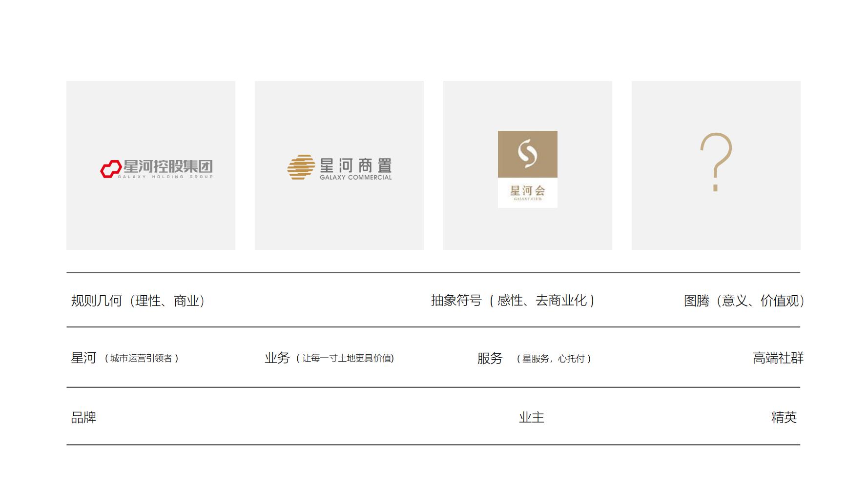Click the 星河 heading in the second row
Image resolution: width=868 pixels, height=488 pixels.
tap(83, 358)
